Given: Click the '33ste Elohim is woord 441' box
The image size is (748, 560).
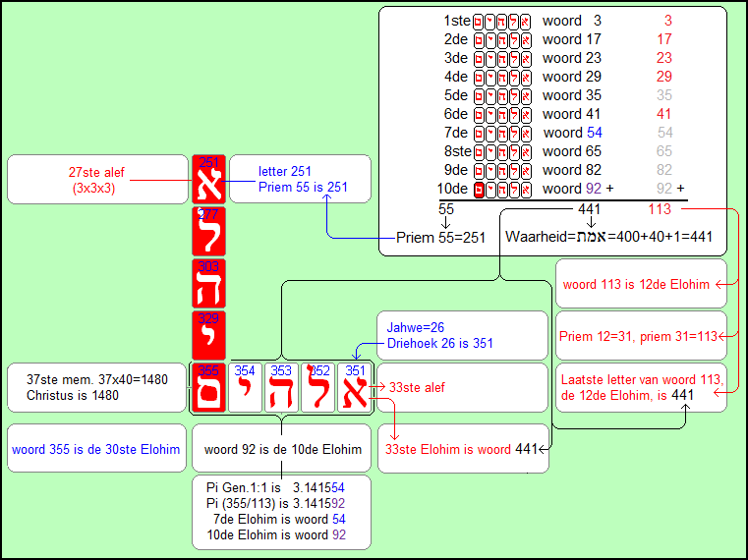Looking at the screenshot, I should tap(462, 450).
